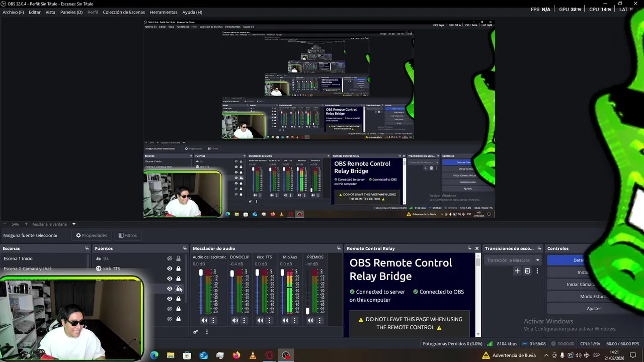Click the CPU: 1.5% status text
Viewport: 644px width, 362px height.
click(x=590, y=344)
